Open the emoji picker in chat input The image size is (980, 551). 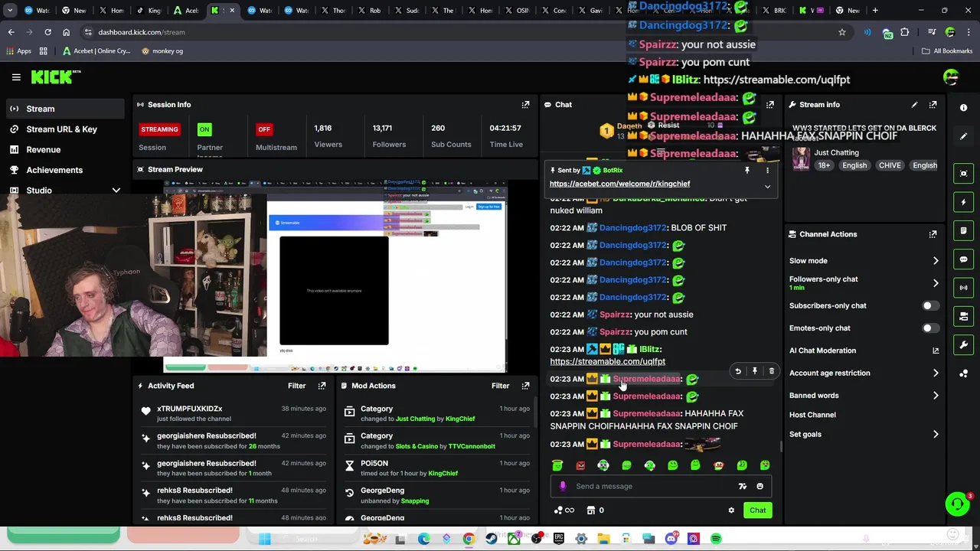coord(759,486)
